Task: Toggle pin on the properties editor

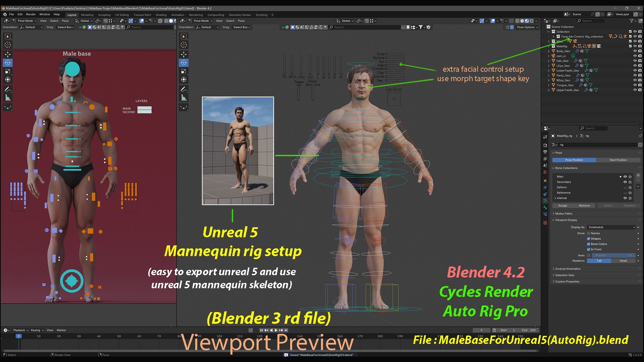Action: 640,136
